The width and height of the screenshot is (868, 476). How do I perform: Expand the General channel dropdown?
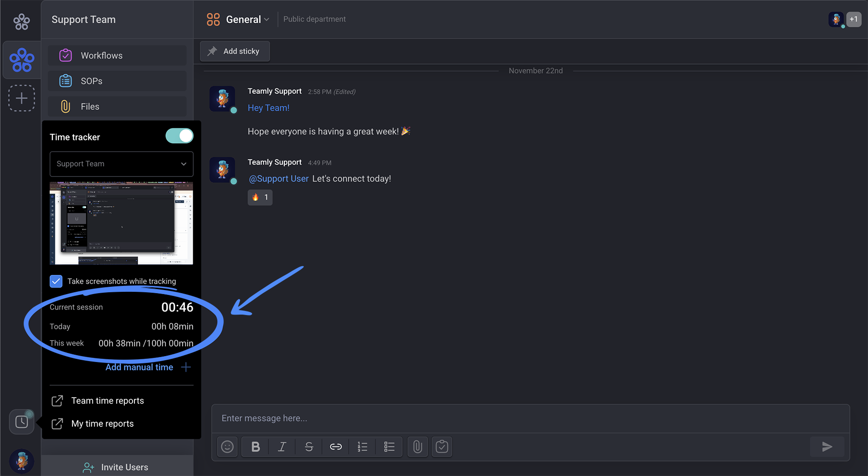(x=267, y=20)
